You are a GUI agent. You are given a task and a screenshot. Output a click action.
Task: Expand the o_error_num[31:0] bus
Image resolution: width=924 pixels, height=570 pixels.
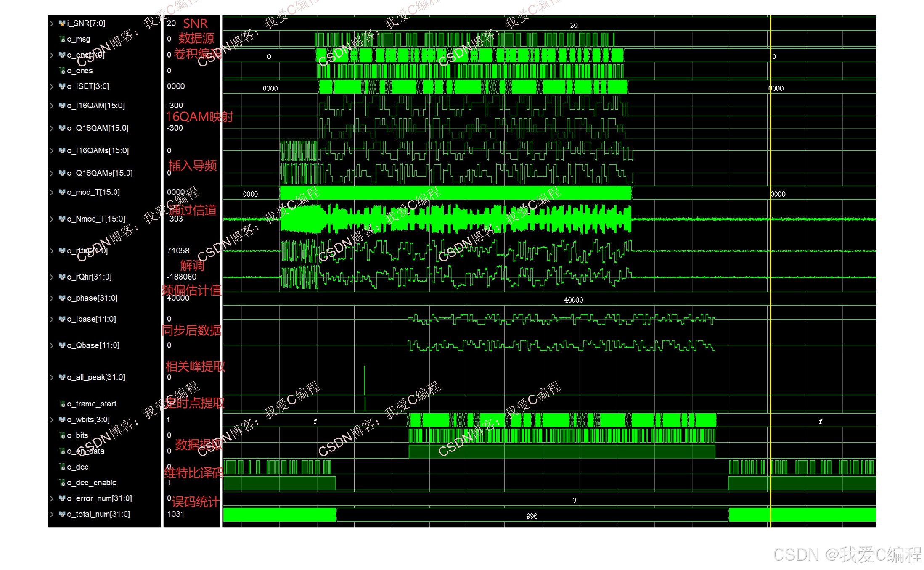tap(52, 499)
